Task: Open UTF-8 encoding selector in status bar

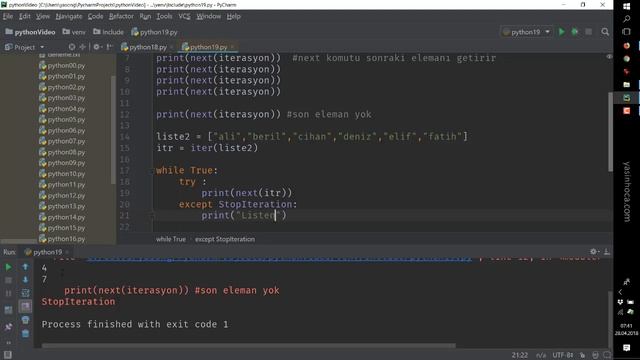Action: coord(563,355)
